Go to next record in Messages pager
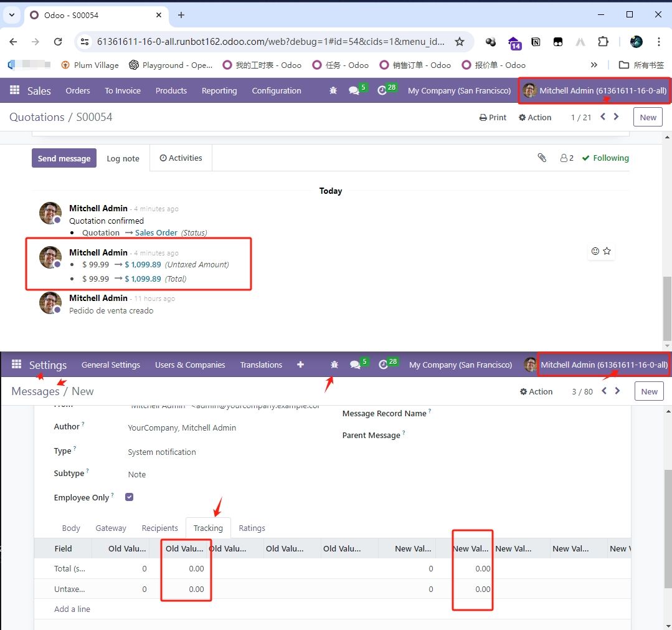 coord(618,391)
